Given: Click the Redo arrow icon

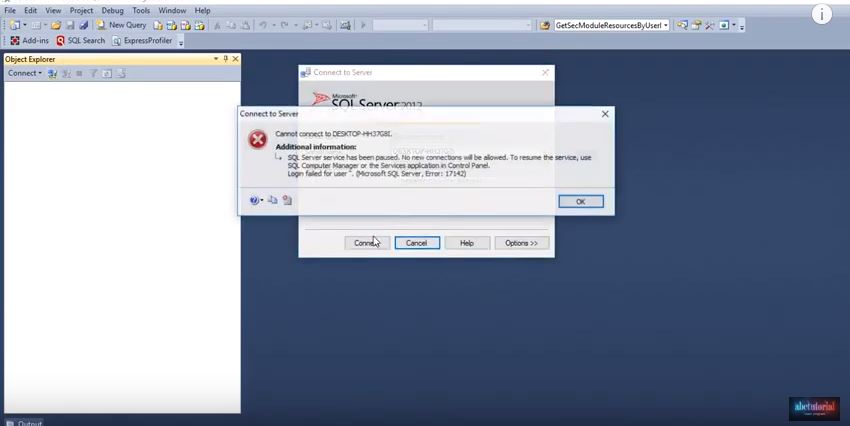Looking at the screenshot, I should 285,25.
